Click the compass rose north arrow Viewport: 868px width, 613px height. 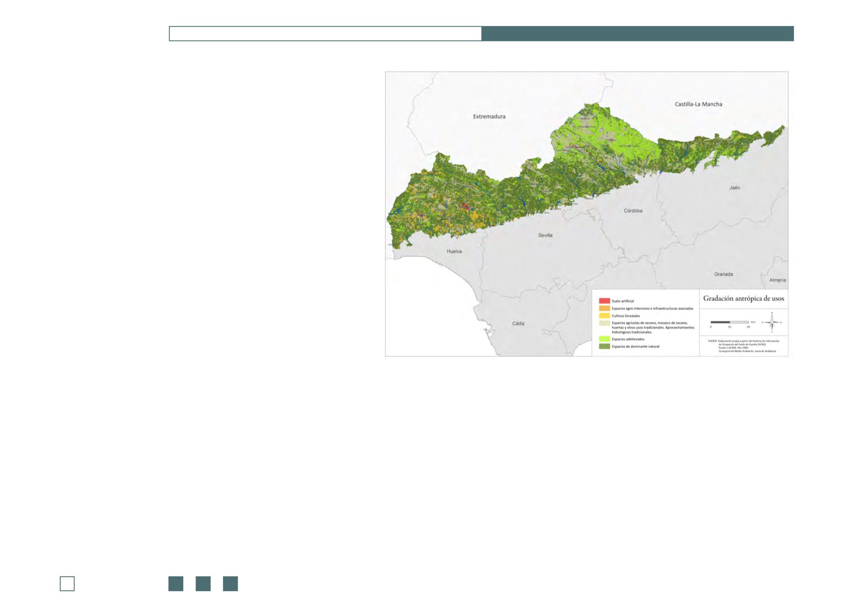pos(772,322)
